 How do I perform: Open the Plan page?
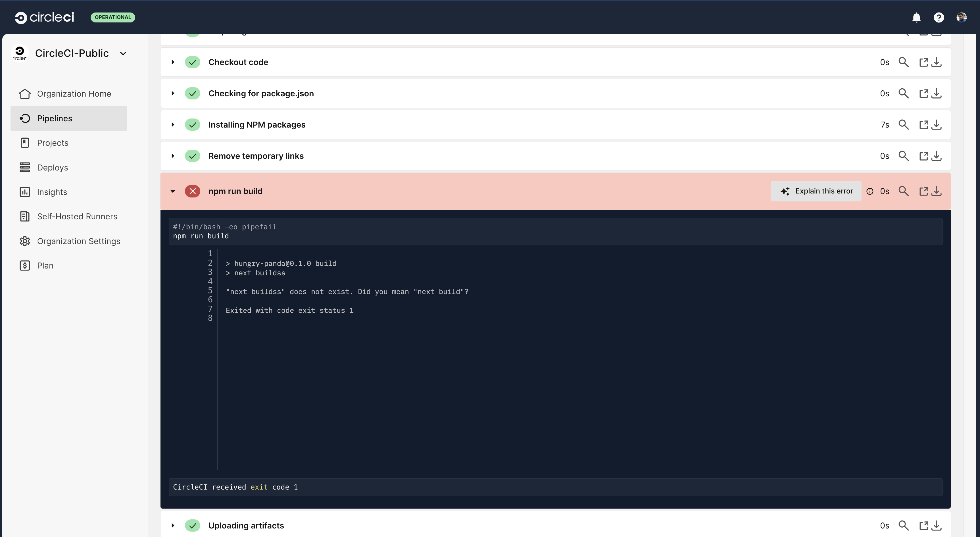point(45,265)
